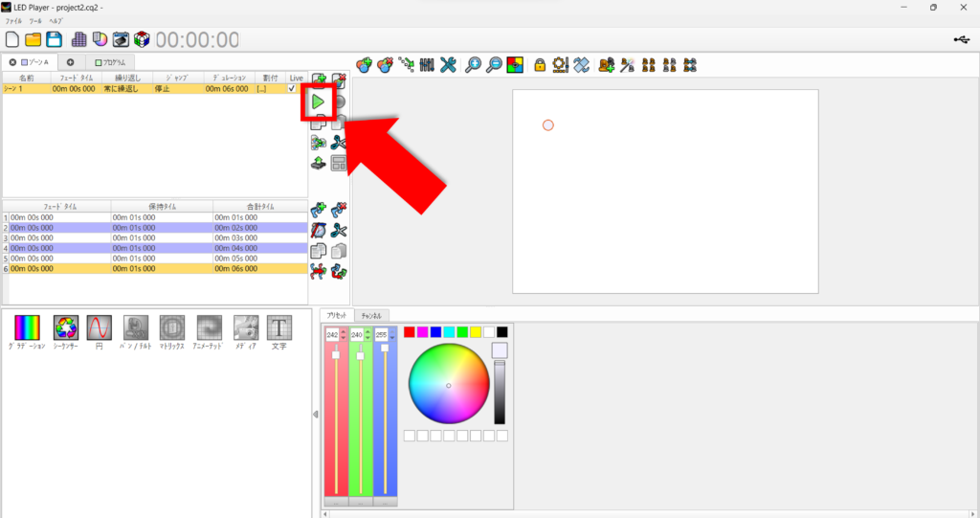This screenshot has width=980, height=518.
Task: Click the wrench and screwdriver settings icon
Action: 448,65
